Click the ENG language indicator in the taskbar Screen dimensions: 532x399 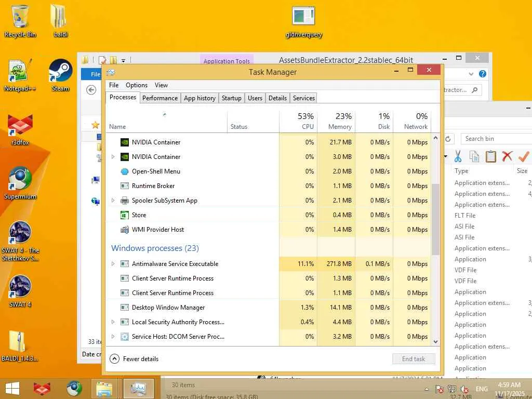482,389
